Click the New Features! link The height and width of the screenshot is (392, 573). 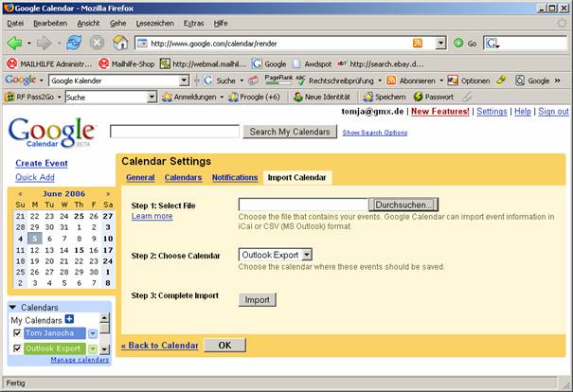click(x=440, y=112)
